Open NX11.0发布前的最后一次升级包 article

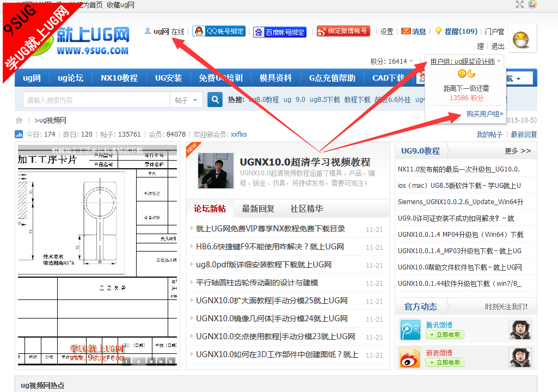459,169
